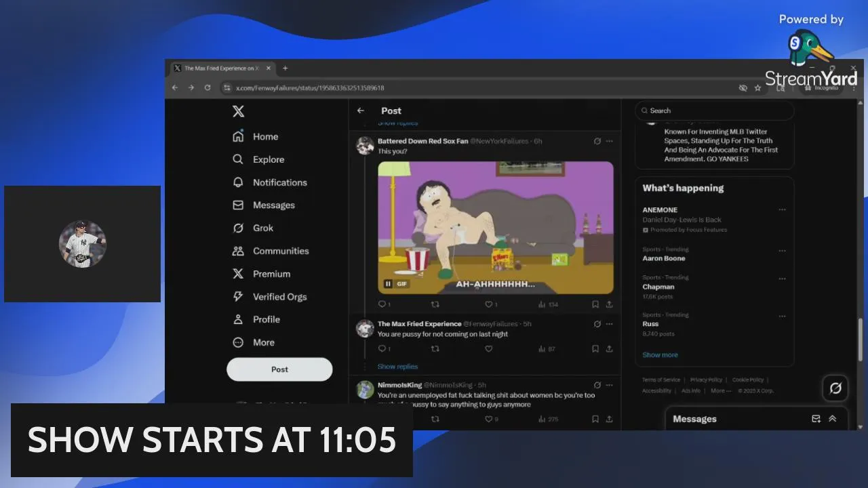This screenshot has height=488, width=868.
Task: Open Communities in the sidebar
Action: (271, 251)
